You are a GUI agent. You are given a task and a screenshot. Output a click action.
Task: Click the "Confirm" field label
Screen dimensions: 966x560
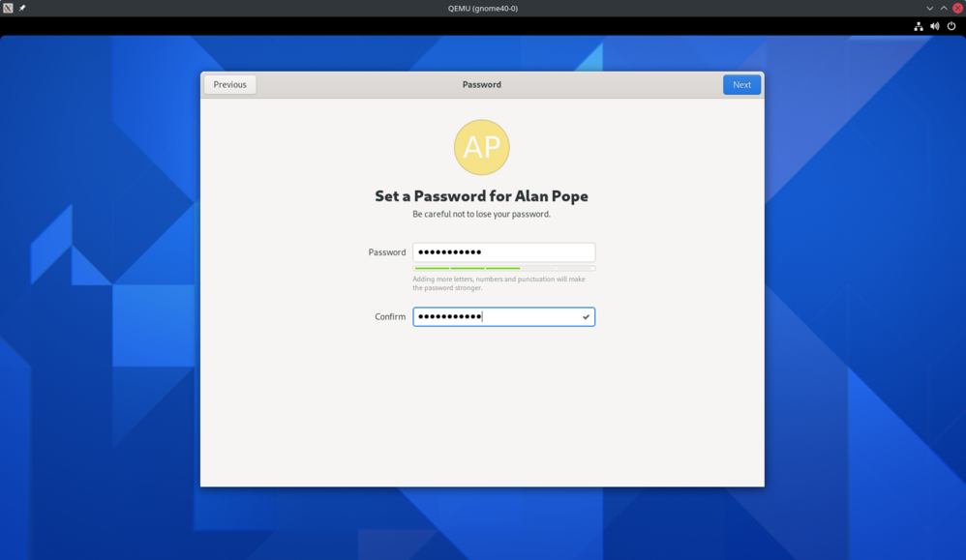(x=390, y=317)
